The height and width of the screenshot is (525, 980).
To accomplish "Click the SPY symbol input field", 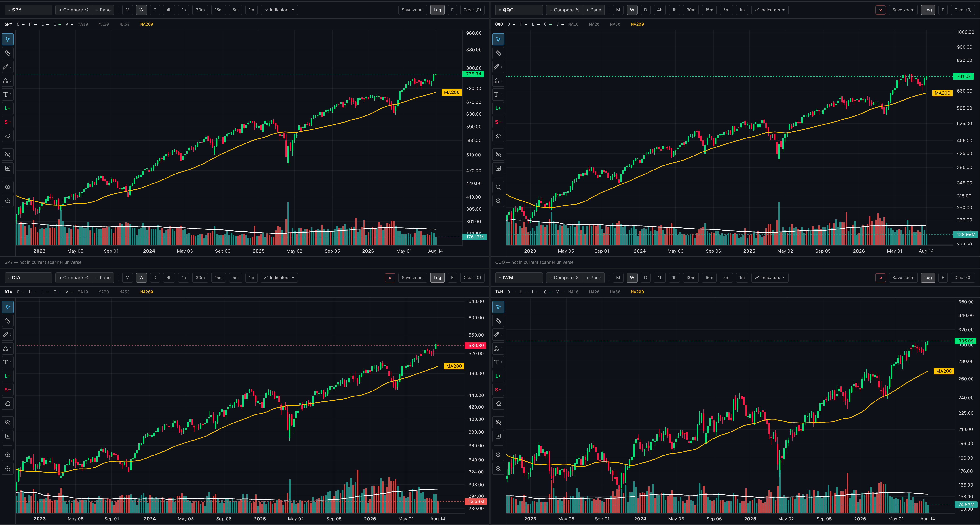I will coord(29,10).
